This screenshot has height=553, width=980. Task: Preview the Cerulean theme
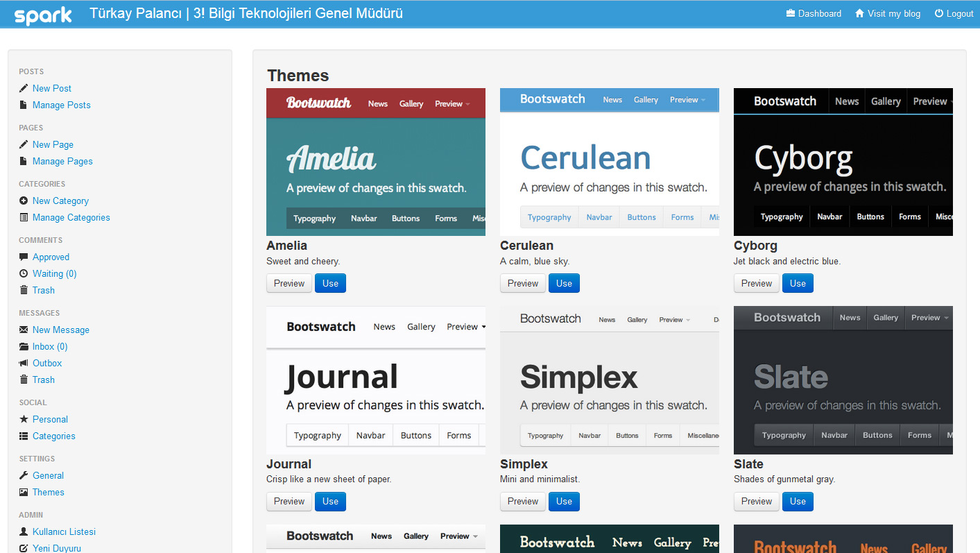pos(523,283)
